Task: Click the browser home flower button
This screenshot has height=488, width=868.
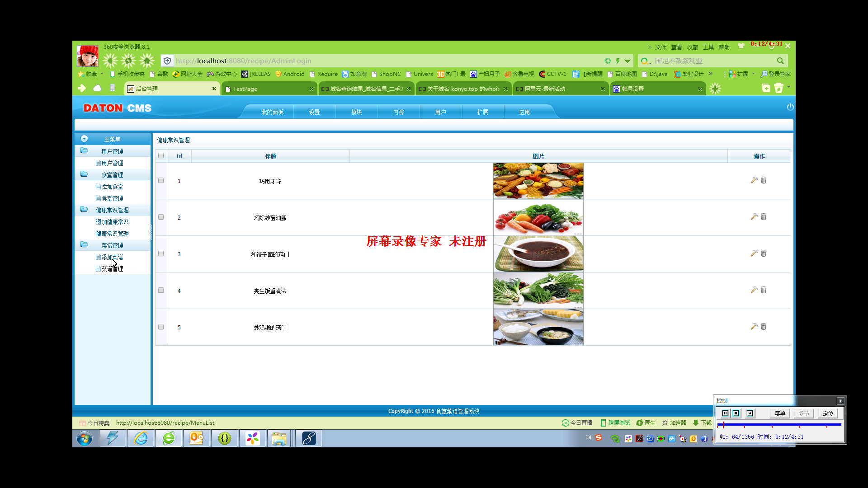Action: (147, 61)
